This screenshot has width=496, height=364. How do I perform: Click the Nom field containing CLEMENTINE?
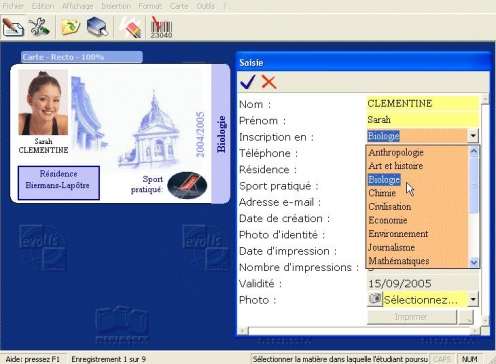(423, 103)
